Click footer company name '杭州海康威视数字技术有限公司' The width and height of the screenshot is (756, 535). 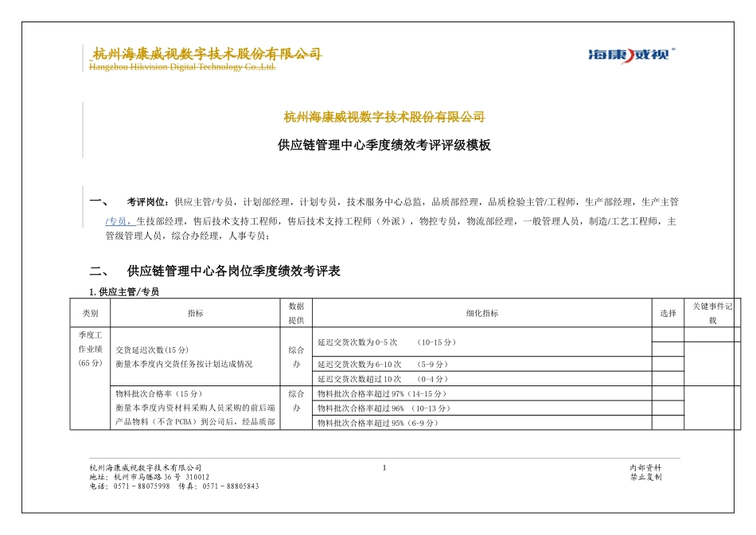(145, 467)
